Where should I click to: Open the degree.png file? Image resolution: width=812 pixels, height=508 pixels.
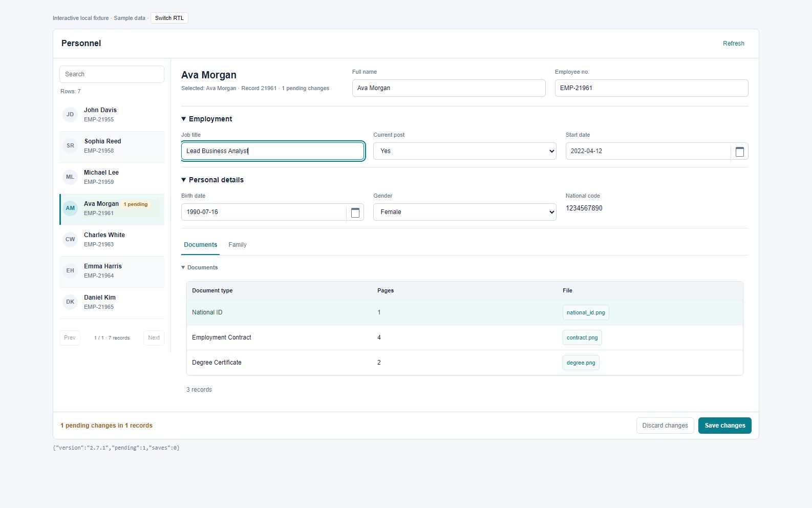click(581, 363)
